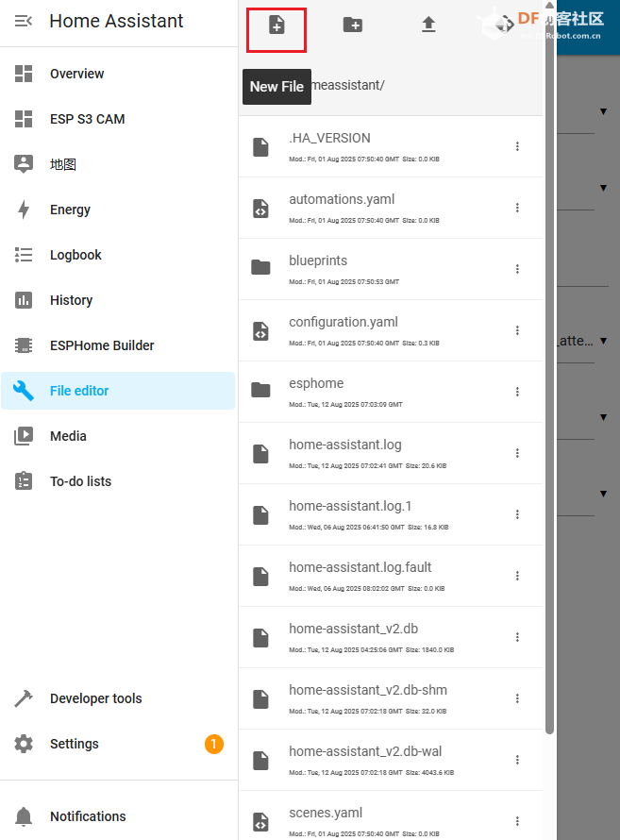The height and width of the screenshot is (840, 620).
Task: Click the blueprints folder icon
Action: [260, 267]
